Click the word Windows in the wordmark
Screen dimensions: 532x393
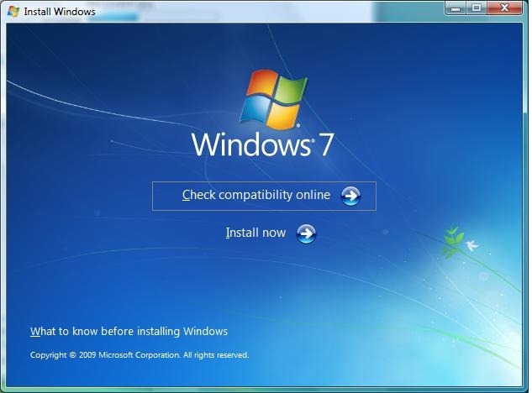click(x=250, y=144)
